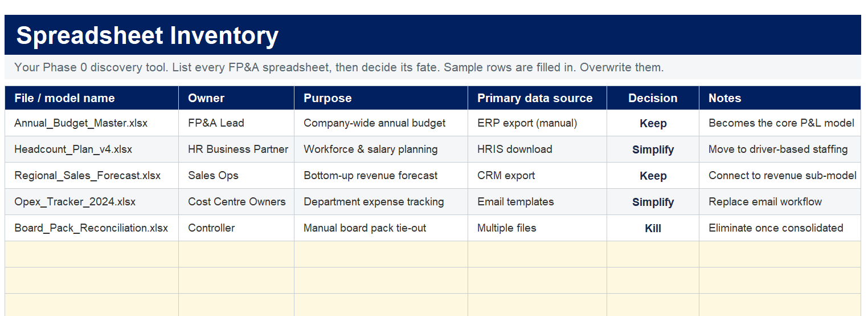
Task: Click the 'FP&A Lead' owner cell
Action: pyautogui.click(x=236, y=123)
